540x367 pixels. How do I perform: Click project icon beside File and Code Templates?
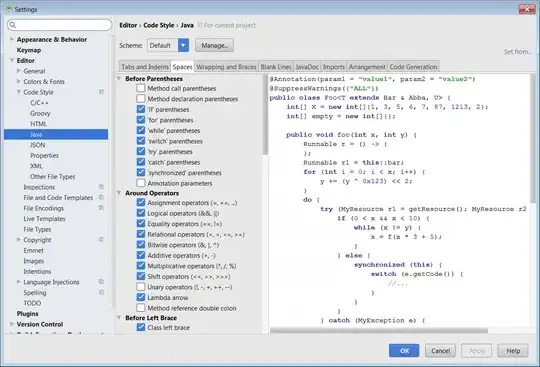point(101,197)
